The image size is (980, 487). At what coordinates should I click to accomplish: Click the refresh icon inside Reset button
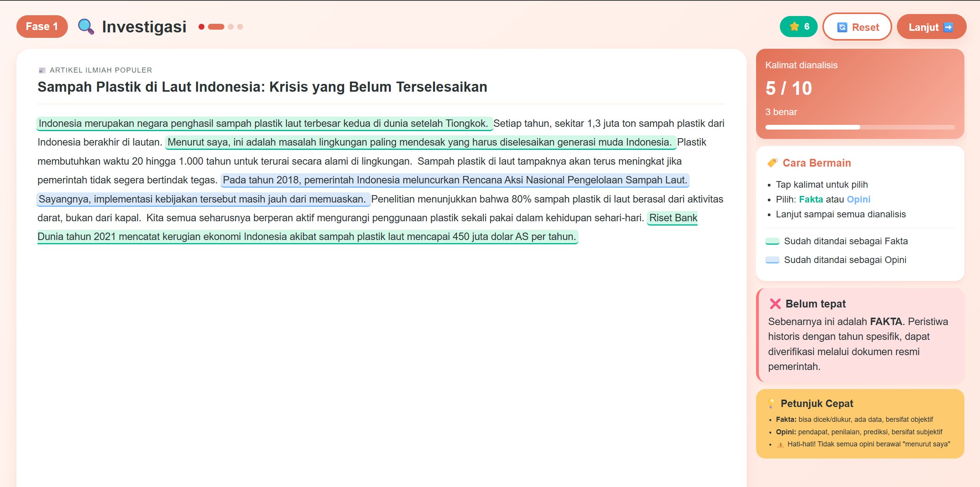842,27
